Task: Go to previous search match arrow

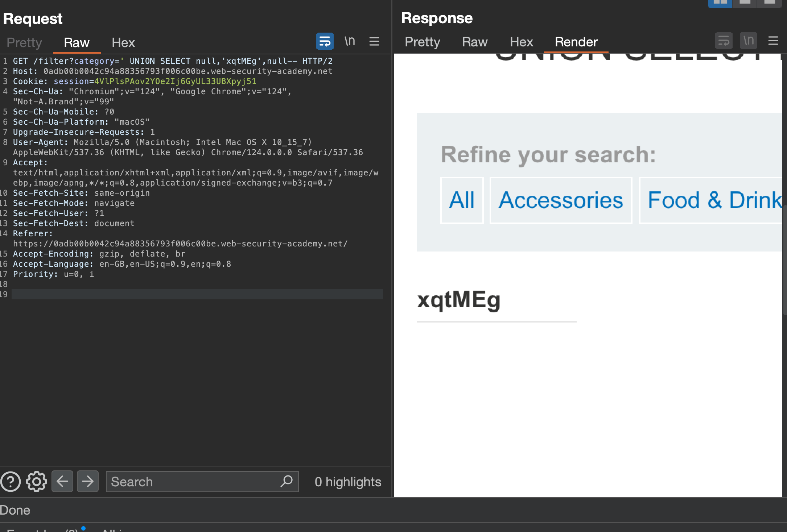Action: point(62,482)
